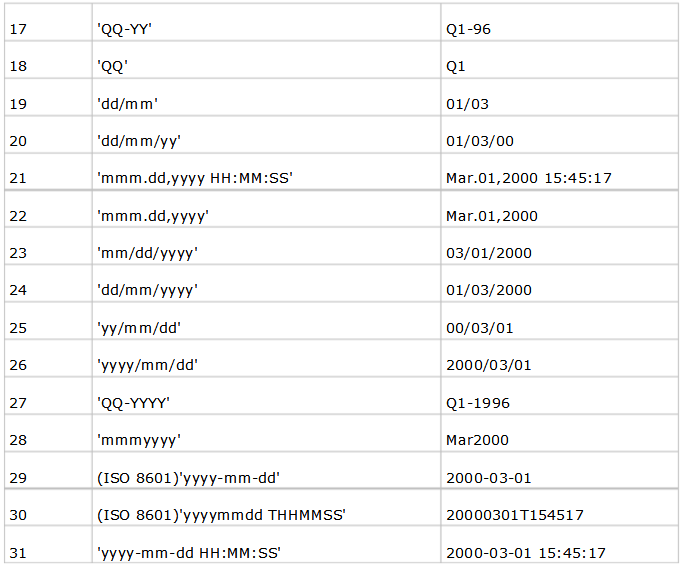Select the Mar.01,2000 example cell

(x=492, y=216)
